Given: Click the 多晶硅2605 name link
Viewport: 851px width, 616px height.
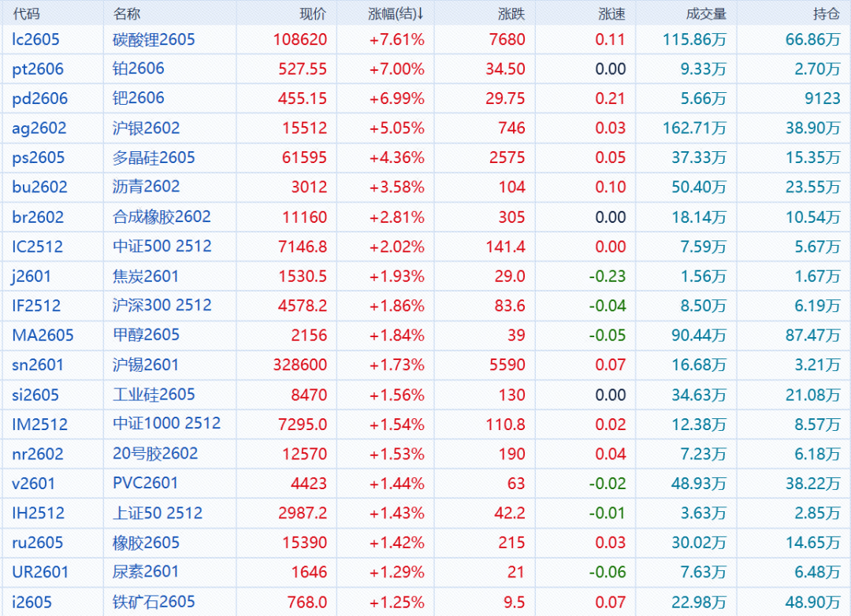Looking at the screenshot, I should coord(154,158).
